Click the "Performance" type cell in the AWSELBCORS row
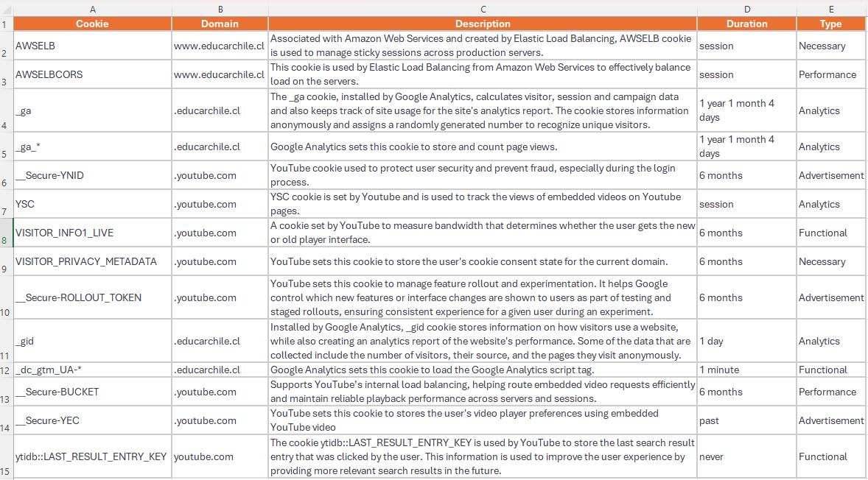The width and height of the screenshot is (868, 480). coord(831,74)
